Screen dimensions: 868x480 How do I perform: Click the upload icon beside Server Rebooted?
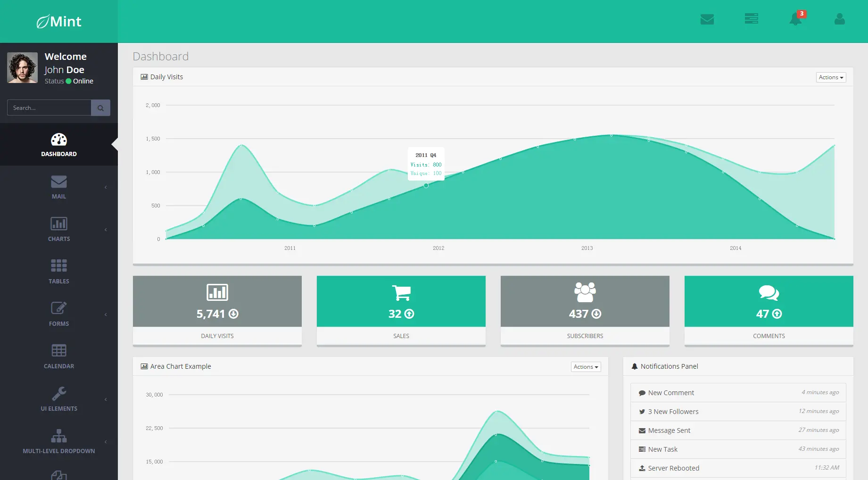pyautogui.click(x=642, y=468)
